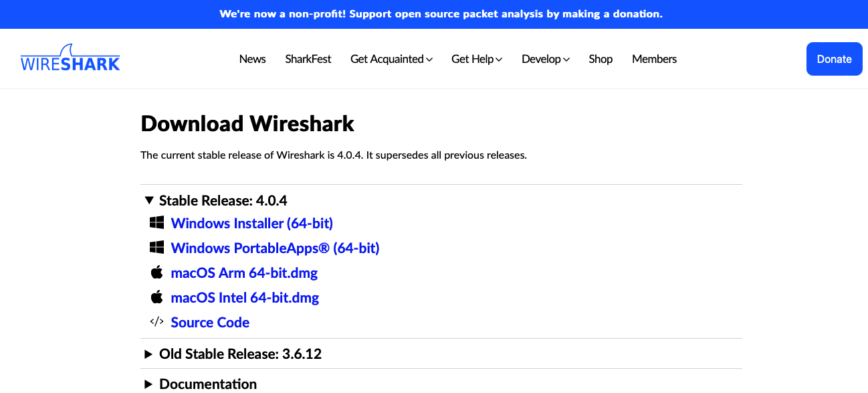The width and height of the screenshot is (868, 393).
Task: Click the Apple icon beside macOS Arm
Action: 156,272
